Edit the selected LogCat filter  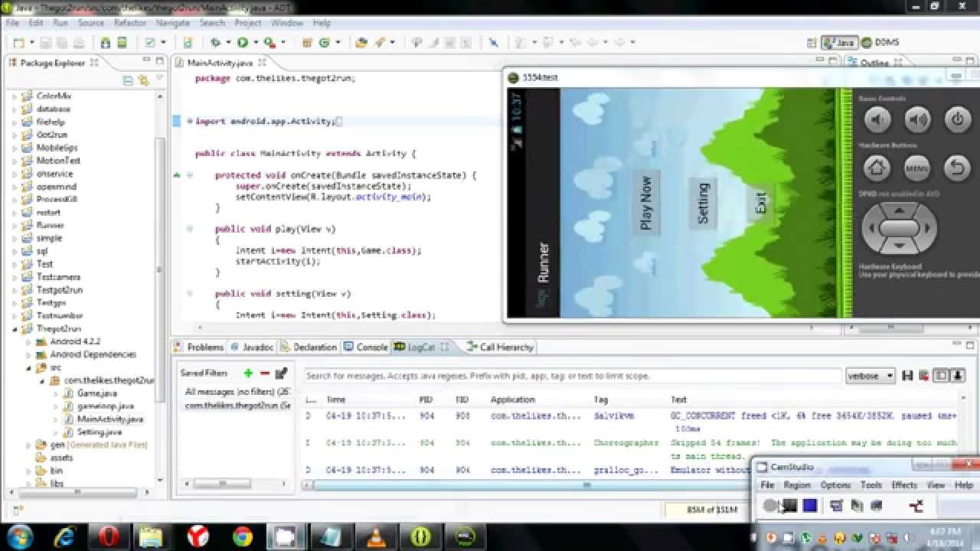pos(281,373)
